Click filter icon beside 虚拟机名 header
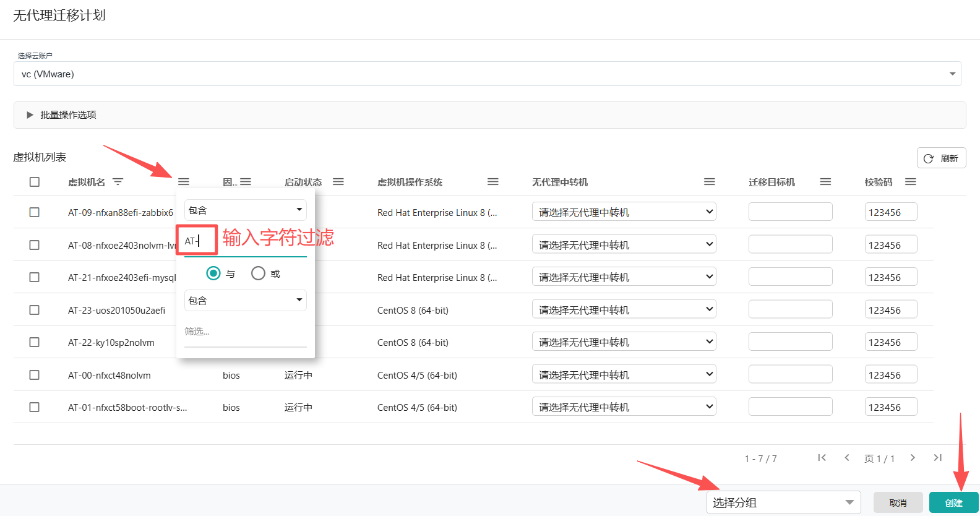 tap(118, 182)
